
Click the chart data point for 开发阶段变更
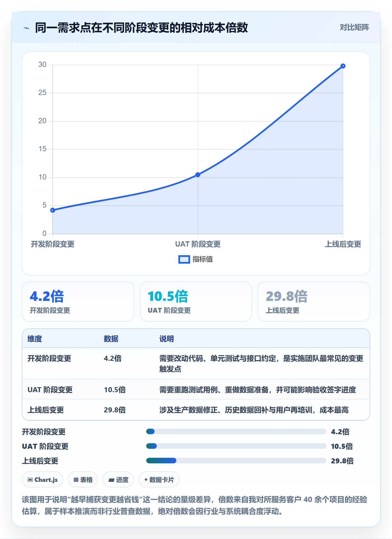coord(53,210)
